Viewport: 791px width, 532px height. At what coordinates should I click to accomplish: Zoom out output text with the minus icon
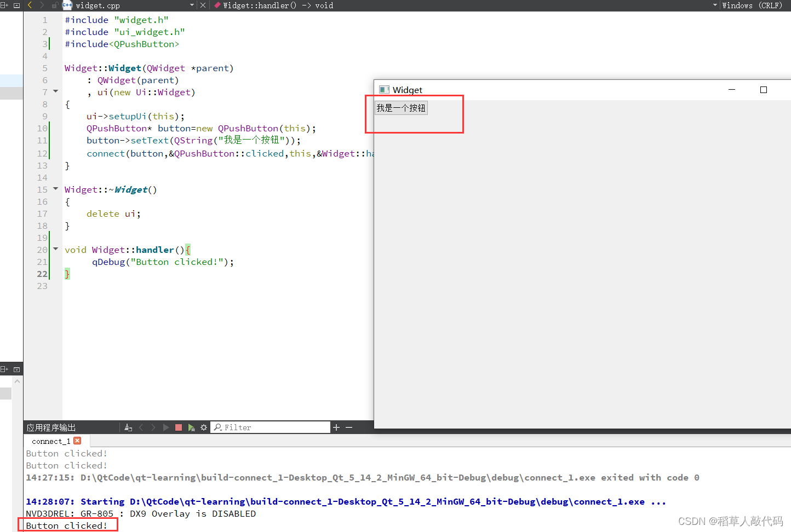(349, 427)
